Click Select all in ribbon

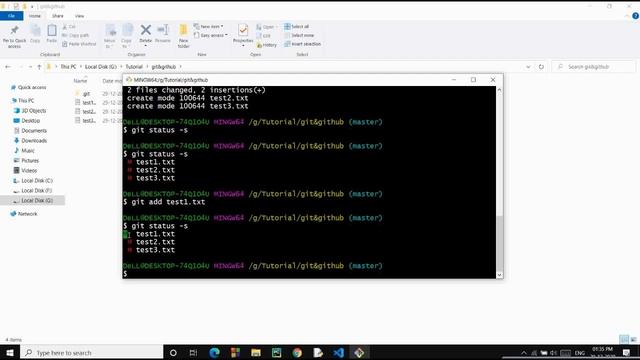[297, 27]
